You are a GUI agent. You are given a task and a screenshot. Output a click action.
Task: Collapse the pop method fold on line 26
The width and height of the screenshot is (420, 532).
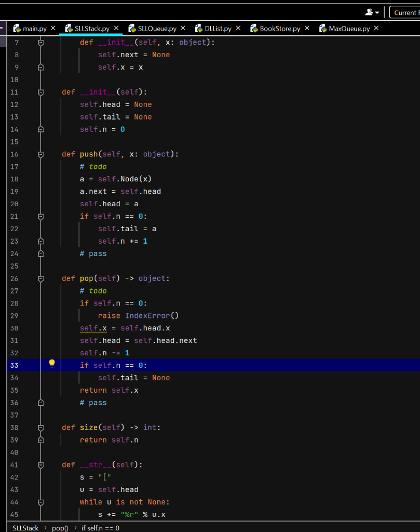pos(40,278)
